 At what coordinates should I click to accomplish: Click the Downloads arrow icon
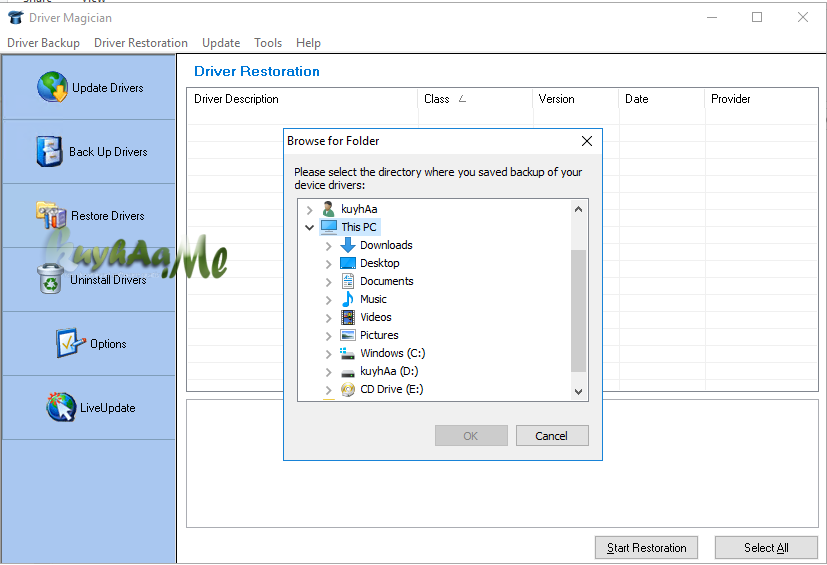(348, 245)
